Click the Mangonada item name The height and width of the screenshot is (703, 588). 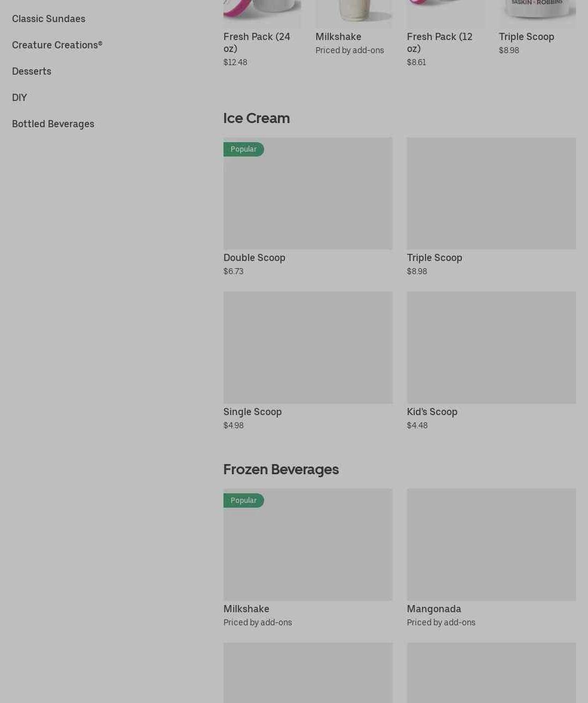pyautogui.click(x=434, y=609)
